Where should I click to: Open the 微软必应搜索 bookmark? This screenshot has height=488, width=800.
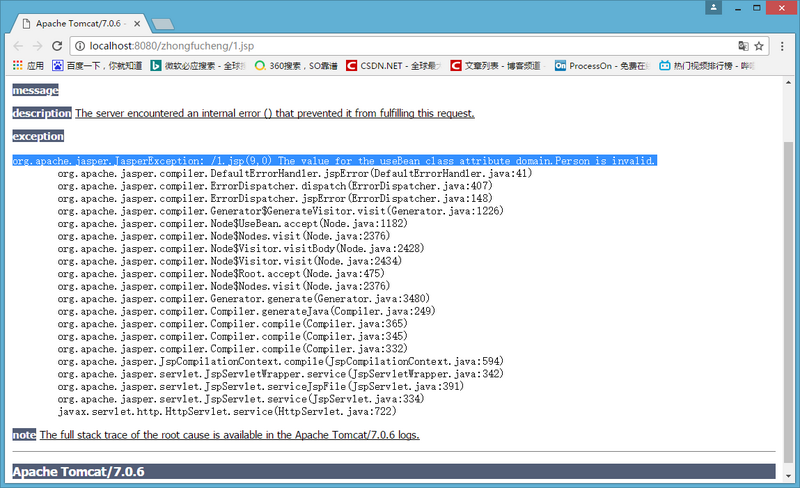198,65
